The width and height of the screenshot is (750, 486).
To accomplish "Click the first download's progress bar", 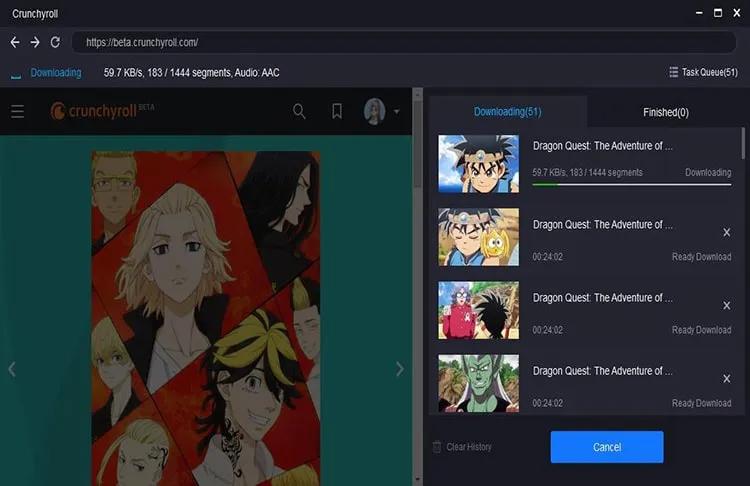I will point(631,184).
